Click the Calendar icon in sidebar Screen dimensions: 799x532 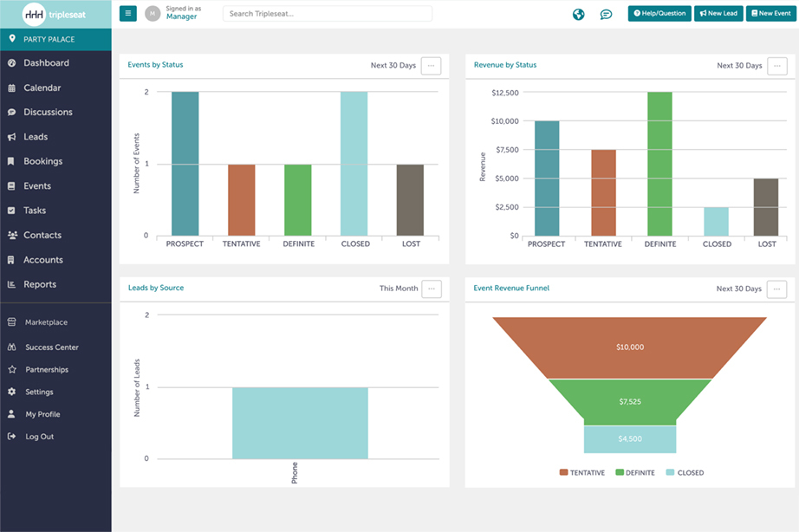[x=12, y=88]
